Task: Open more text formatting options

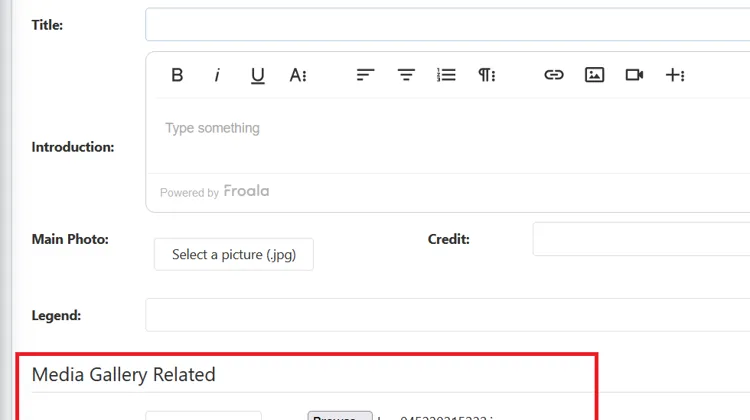Action: click(298, 75)
